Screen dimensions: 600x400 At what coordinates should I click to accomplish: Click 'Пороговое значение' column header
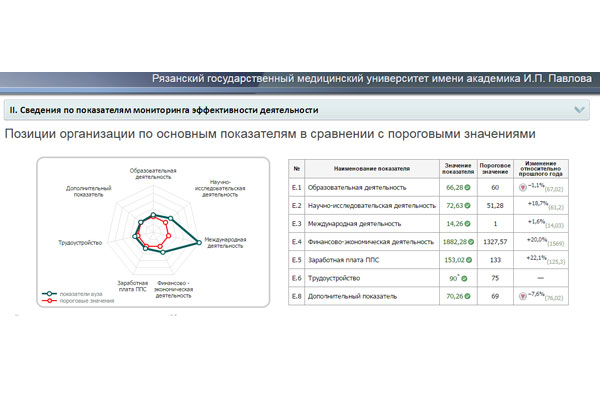[496, 168]
